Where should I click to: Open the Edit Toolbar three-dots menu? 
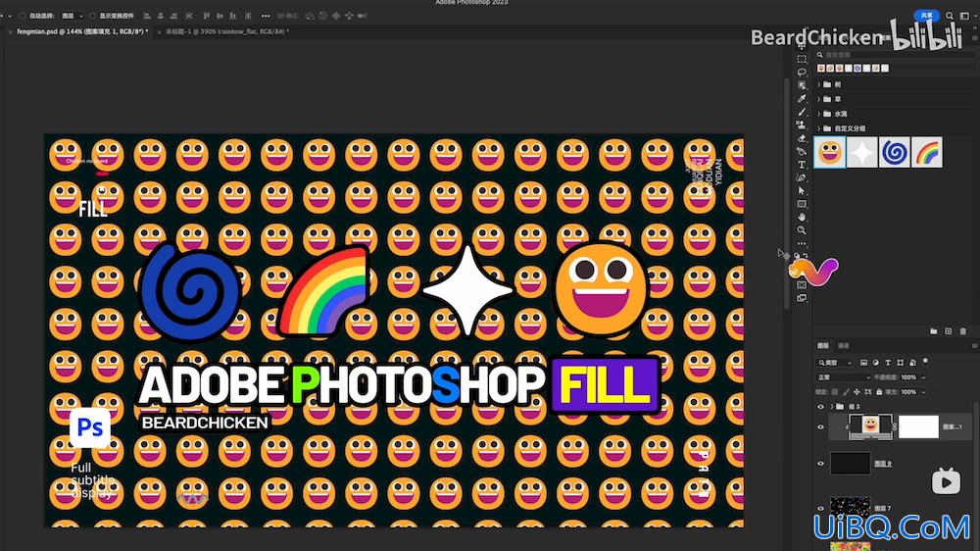pos(802,243)
